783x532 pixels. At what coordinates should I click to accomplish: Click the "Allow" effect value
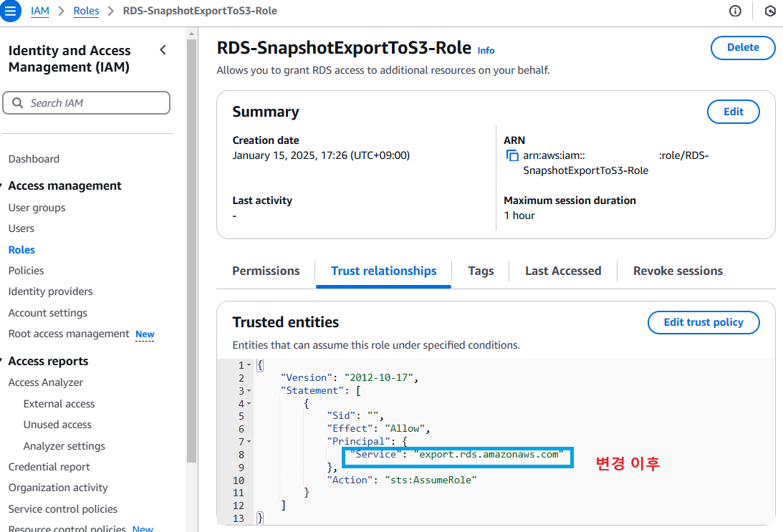[x=405, y=429]
